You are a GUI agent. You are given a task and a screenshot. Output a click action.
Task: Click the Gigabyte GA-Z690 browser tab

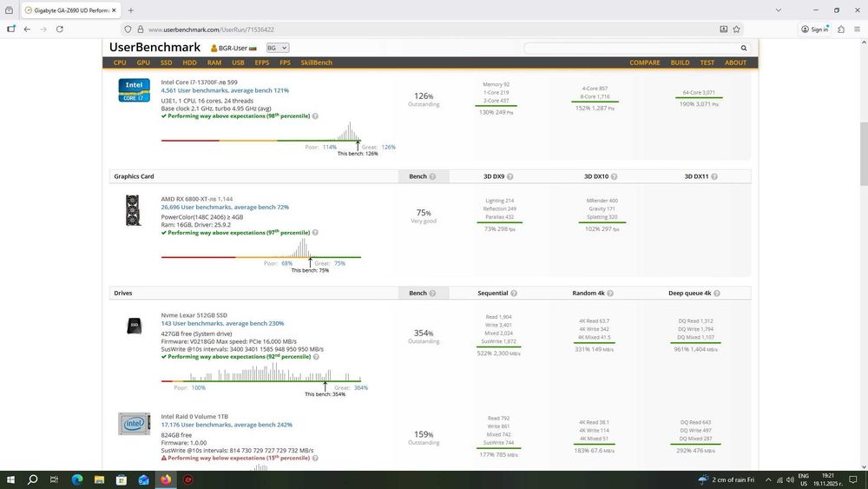pyautogui.click(x=69, y=10)
